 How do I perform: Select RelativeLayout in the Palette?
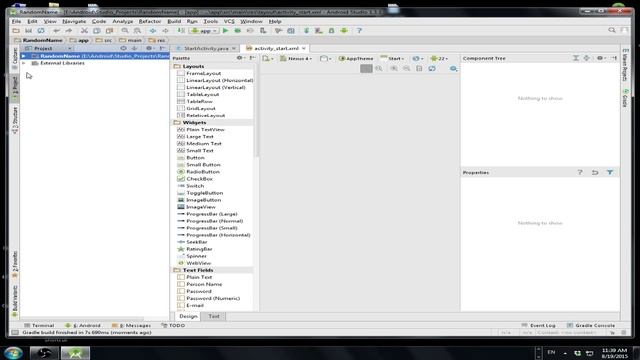coord(205,116)
